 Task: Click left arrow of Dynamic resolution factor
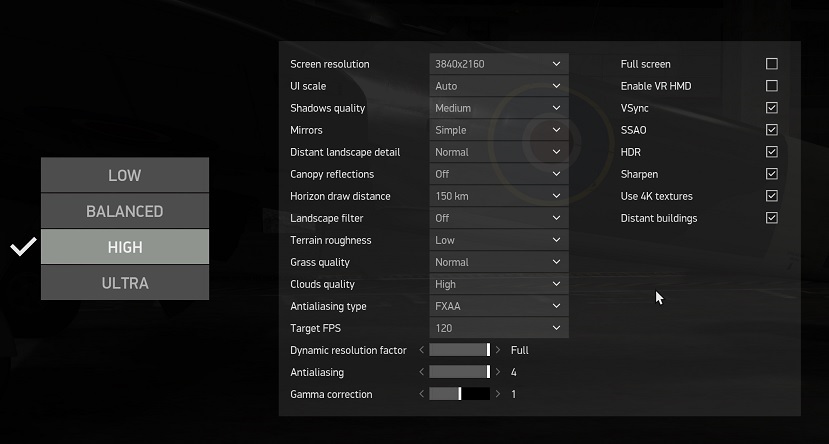(421, 350)
